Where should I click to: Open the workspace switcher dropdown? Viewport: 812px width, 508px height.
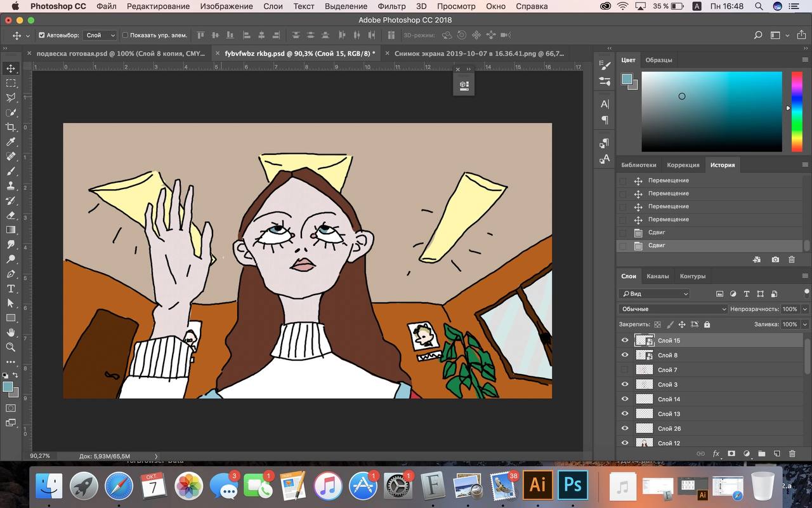coord(778,36)
